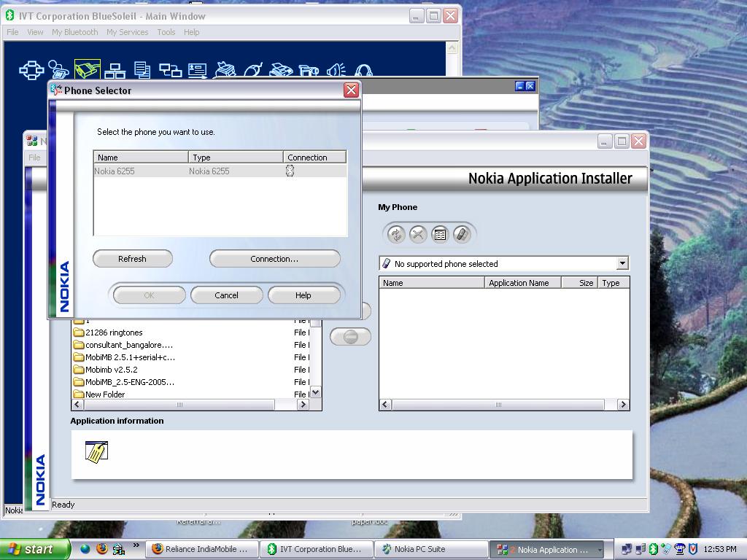Click My Phone list scroll-left arrow
The image size is (747, 560).
[385, 405]
